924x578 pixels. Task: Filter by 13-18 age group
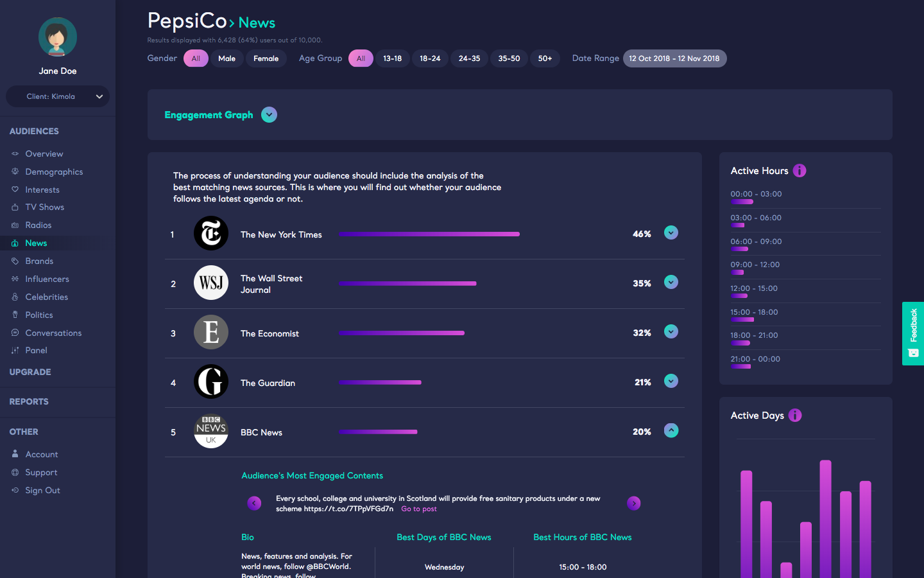tap(393, 58)
